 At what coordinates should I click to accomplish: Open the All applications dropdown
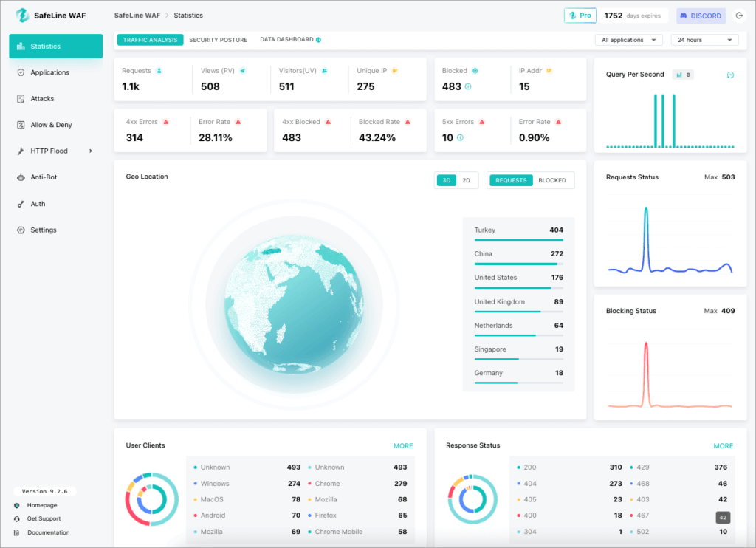[x=628, y=39]
